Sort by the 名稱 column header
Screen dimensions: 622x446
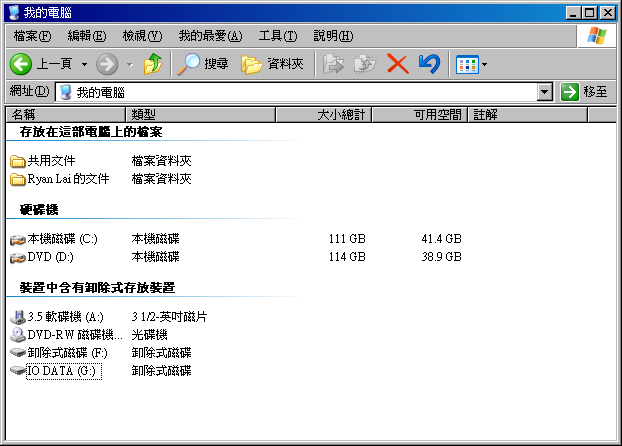coord(66,115)
